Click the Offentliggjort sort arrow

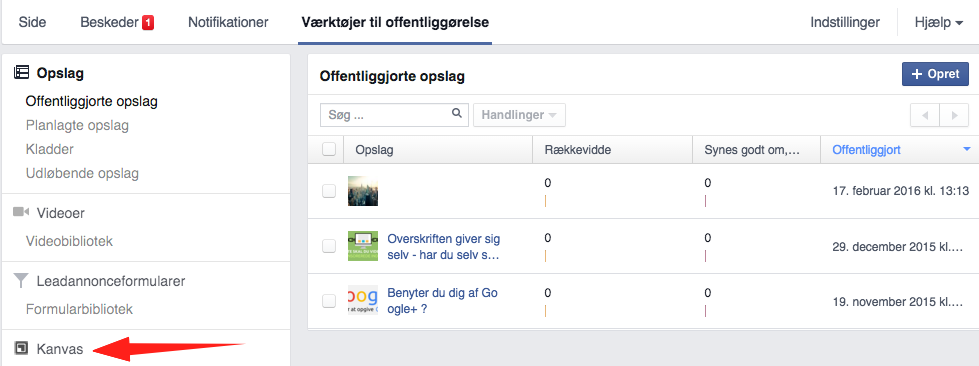click(967, 149)
